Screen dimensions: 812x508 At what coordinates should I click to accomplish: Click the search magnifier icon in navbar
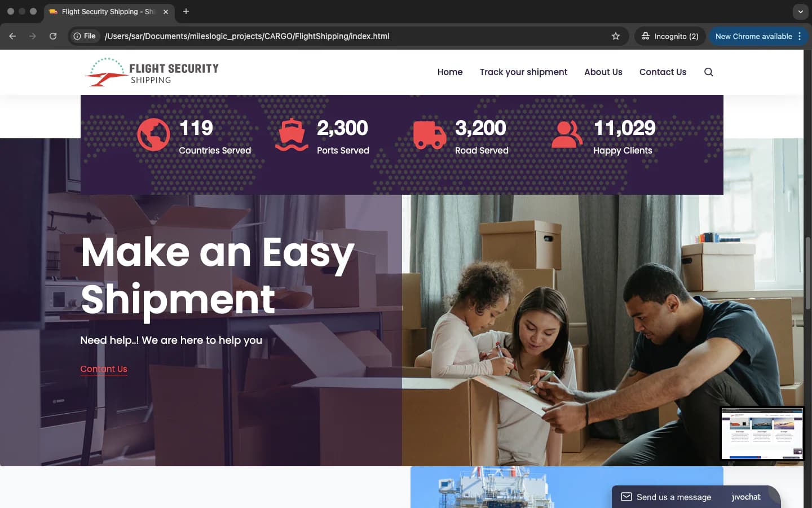(709, 72)
